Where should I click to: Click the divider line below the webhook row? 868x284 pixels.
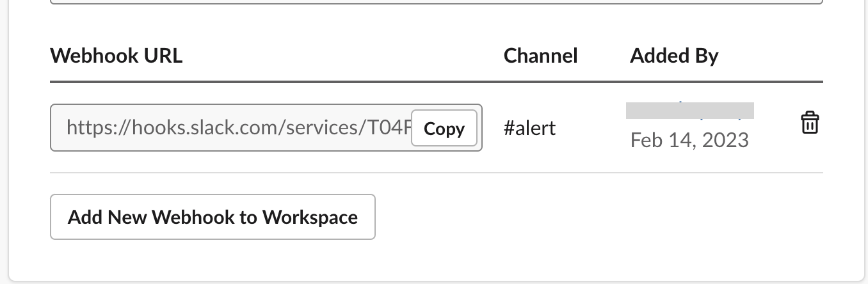tap(437, 173)
